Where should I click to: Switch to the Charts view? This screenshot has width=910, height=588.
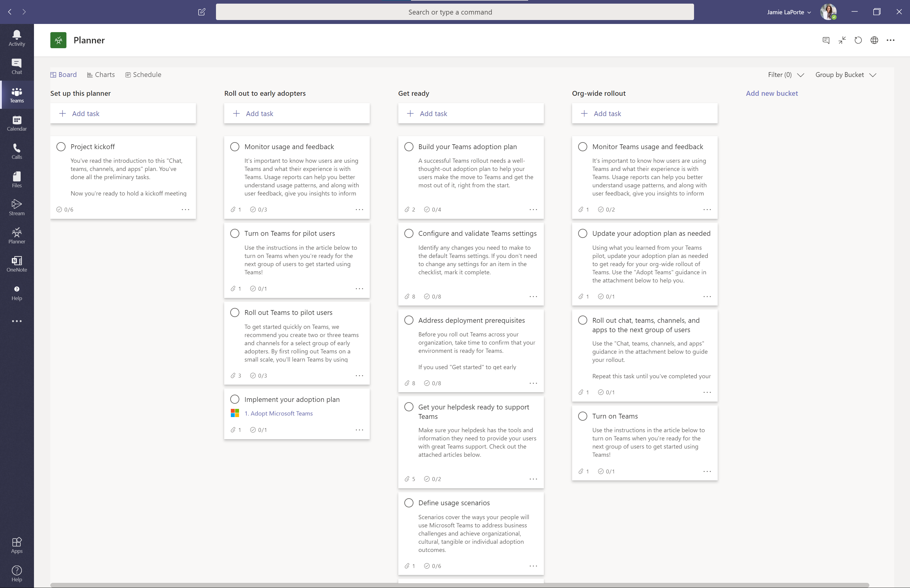(101, 75)
